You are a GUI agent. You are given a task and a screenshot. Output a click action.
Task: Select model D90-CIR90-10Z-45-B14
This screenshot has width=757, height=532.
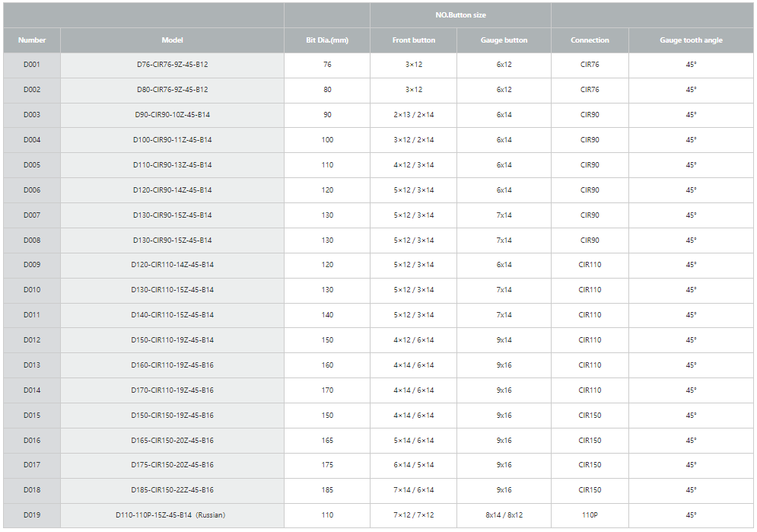pyautogui.click(x=173, y=114)
